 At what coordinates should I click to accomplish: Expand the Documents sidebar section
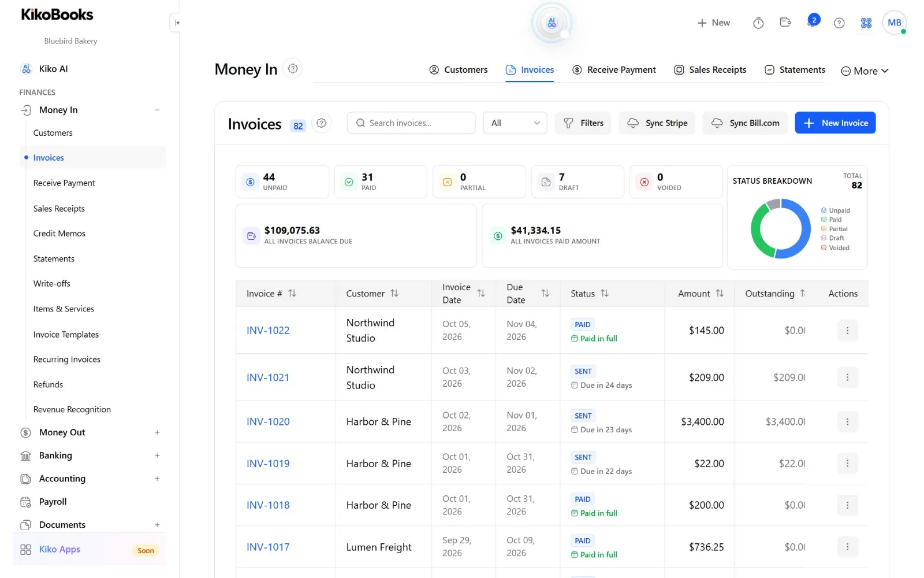click(157, 525)
